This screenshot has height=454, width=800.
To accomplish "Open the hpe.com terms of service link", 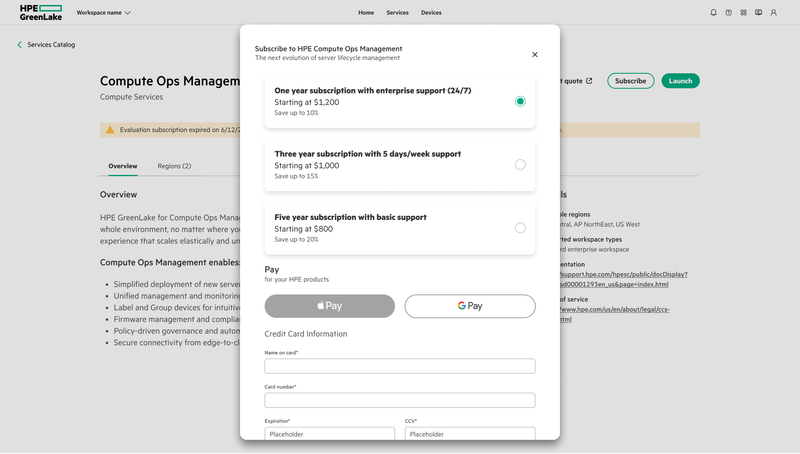I will point(614,314).
